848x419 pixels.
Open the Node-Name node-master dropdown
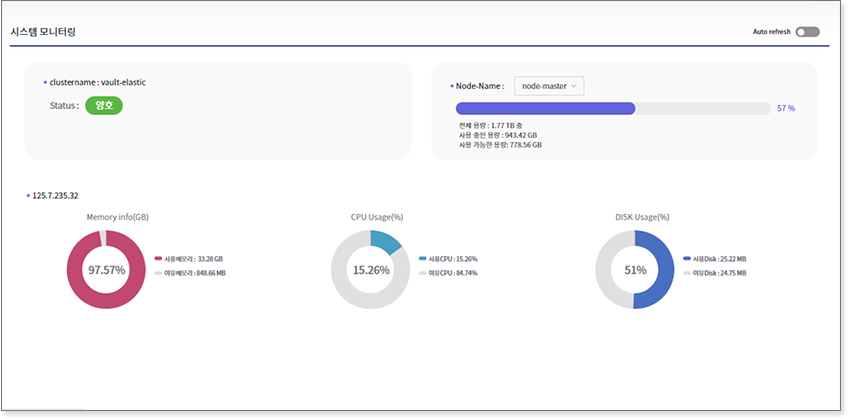(549, 86)
